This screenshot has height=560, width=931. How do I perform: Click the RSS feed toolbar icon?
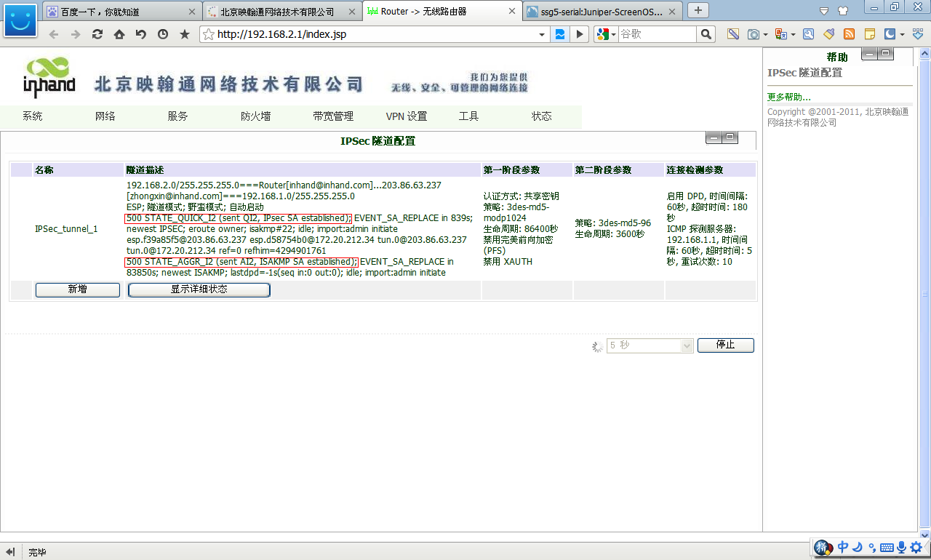[x=849, y=34]
